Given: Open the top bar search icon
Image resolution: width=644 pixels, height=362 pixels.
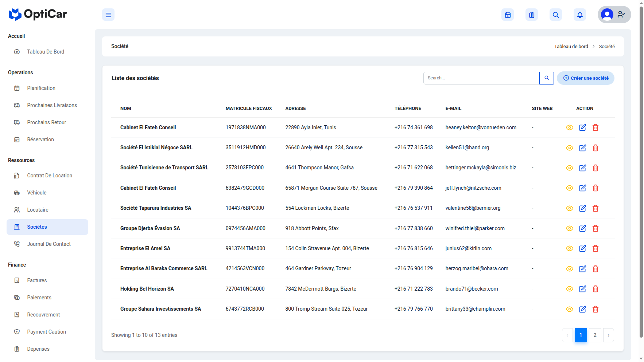Looking at the screenshot, I should [x=556, y=15].
